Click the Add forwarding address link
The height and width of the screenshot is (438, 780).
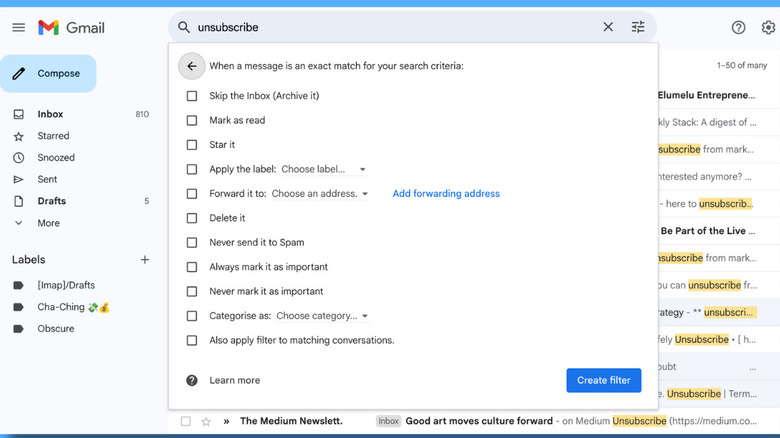click(446, 194)
